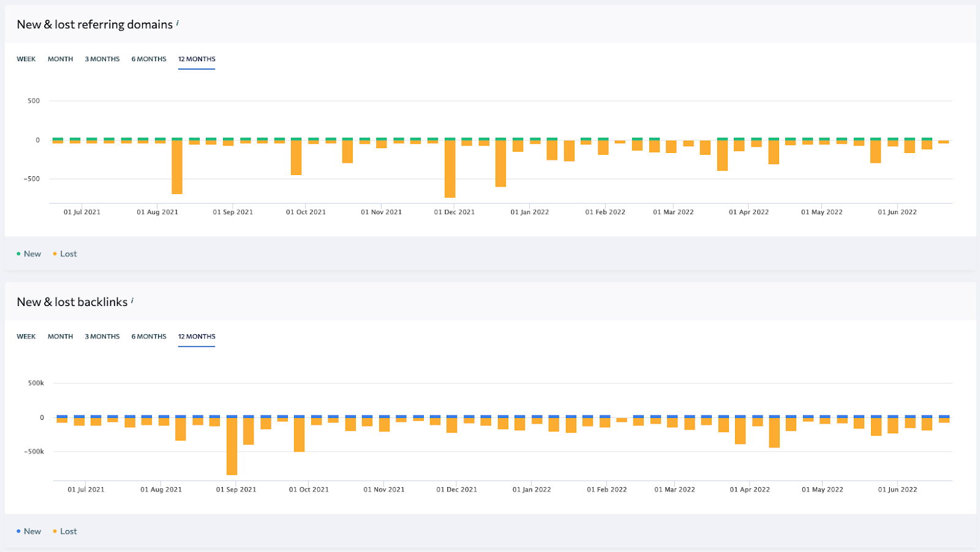Select WEEK tab in referring domains
This screenshot has width=980, height=552.
[26, 59]
